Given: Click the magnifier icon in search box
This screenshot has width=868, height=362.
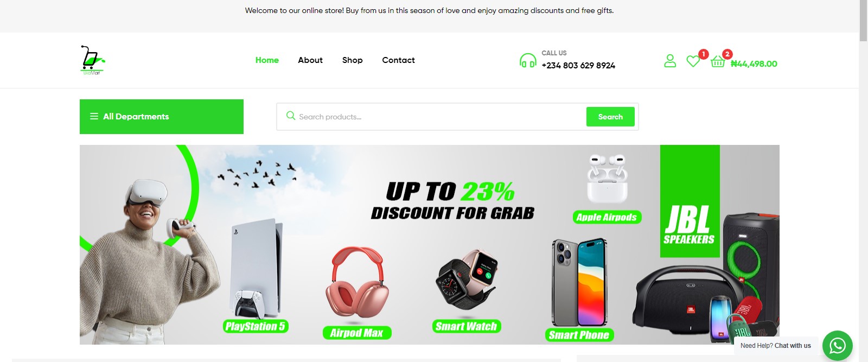Looking at the screenshot, I should tap(291, 116).
